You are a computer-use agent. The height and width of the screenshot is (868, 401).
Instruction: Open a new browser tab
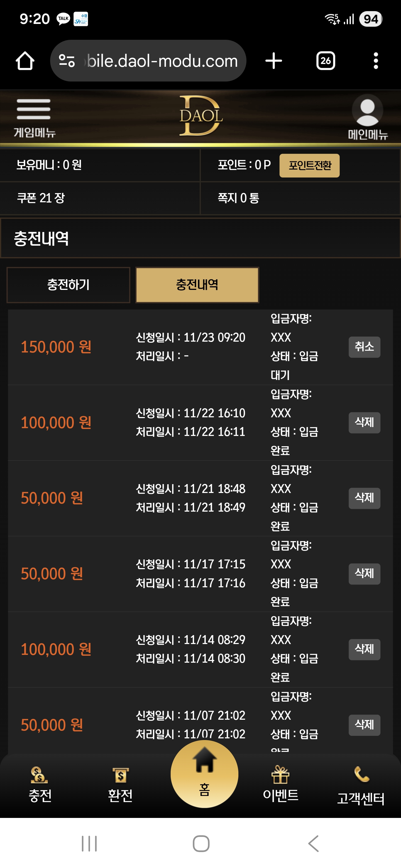[273, 61]
